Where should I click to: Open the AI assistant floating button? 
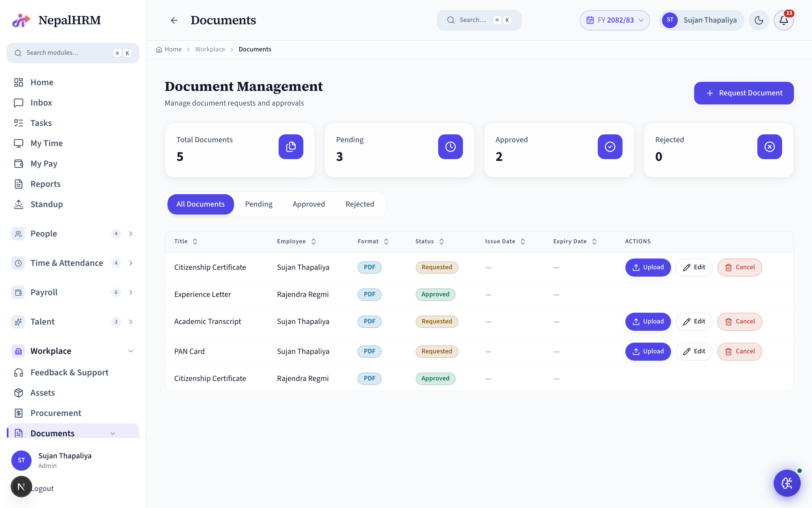(787, 483)
